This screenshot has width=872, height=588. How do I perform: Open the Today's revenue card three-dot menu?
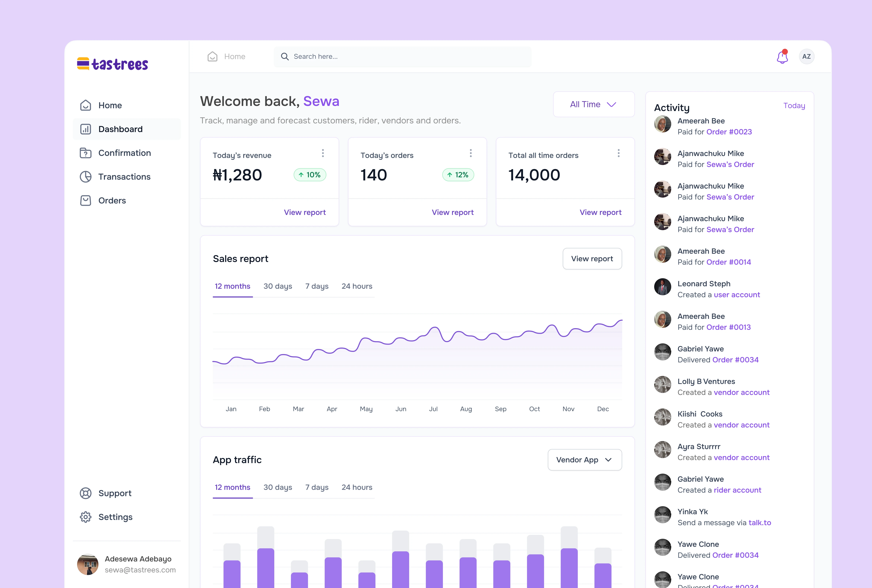coord(323,153)
